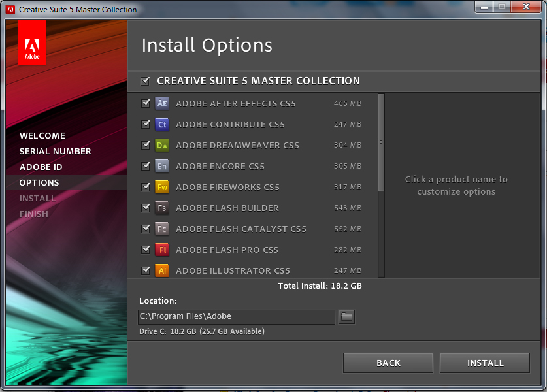Uncheck Adobe Contribute CS5

(x=146, y=124)
